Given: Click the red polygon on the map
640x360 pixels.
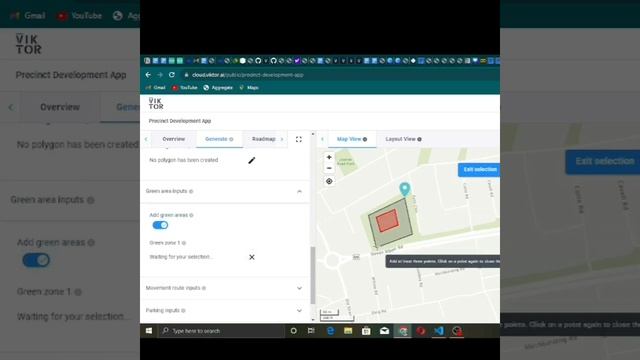Looking at the screenshot, I should coord(387,221).
